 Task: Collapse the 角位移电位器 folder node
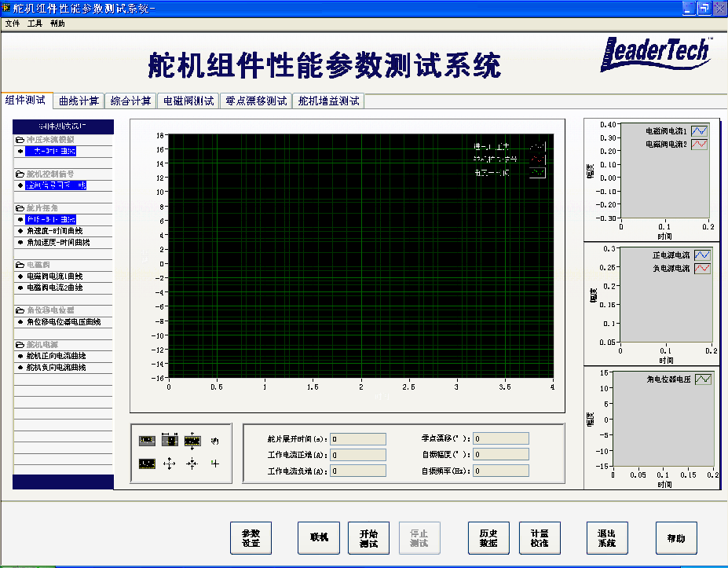click(x=20, y=311)
